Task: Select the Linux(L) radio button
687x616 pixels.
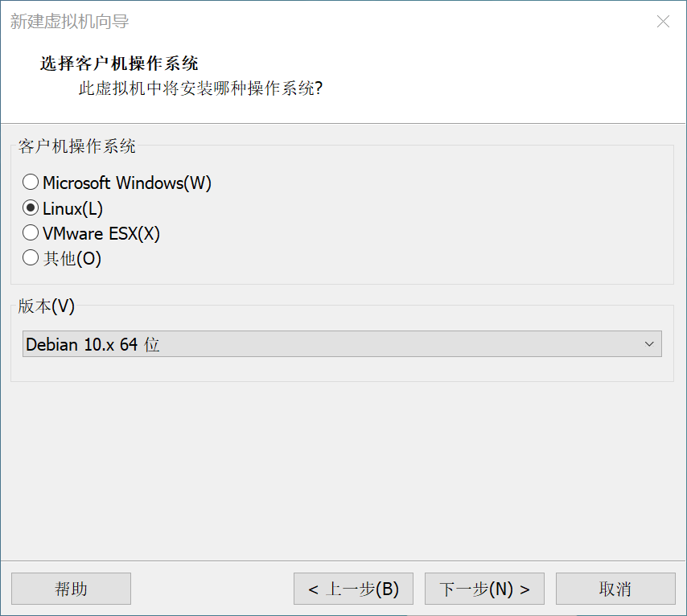Action: [x=30, y=207]
